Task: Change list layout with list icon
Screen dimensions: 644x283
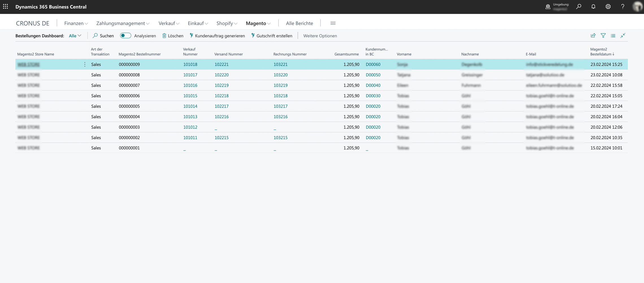Action: [x=613, y=36]
